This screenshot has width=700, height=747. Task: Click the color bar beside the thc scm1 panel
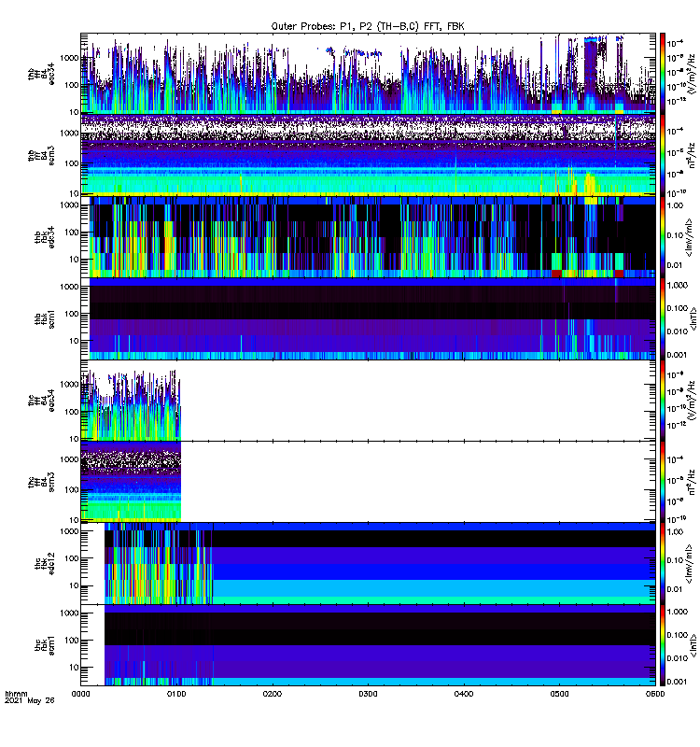tap(663, 645)
